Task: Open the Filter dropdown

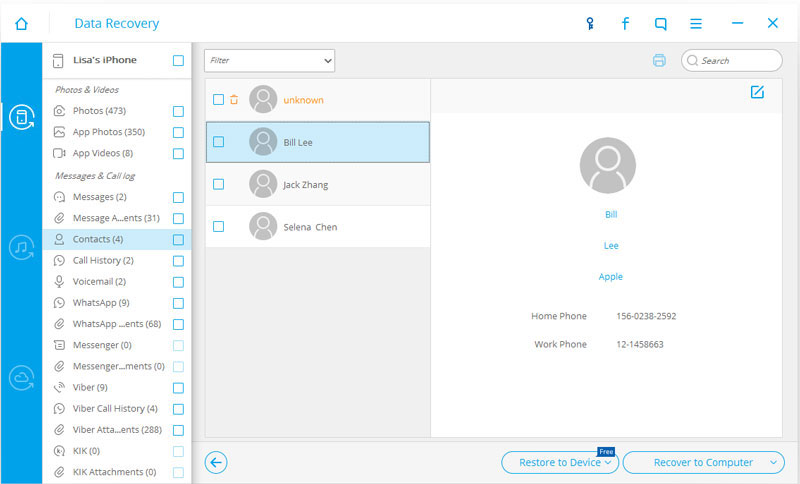Action: point(269,61)
